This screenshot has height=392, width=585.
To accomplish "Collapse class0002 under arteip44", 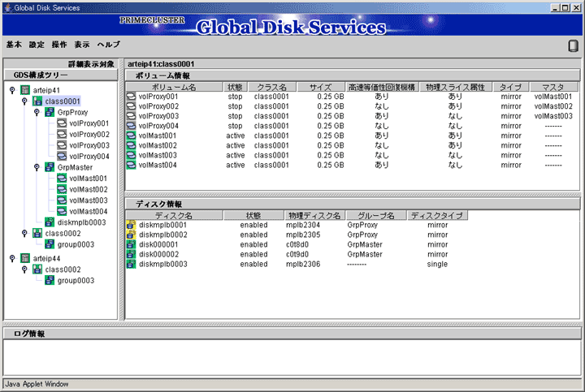I will [24, 269].
